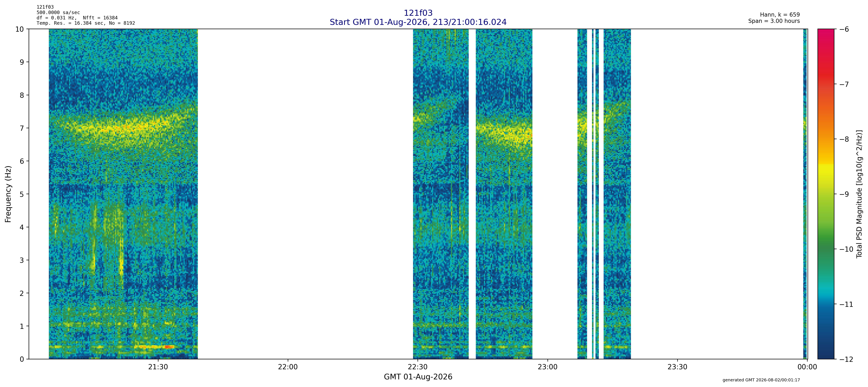Select frequency axis tick label 7
868x387 pixels.
pos(22,128)
